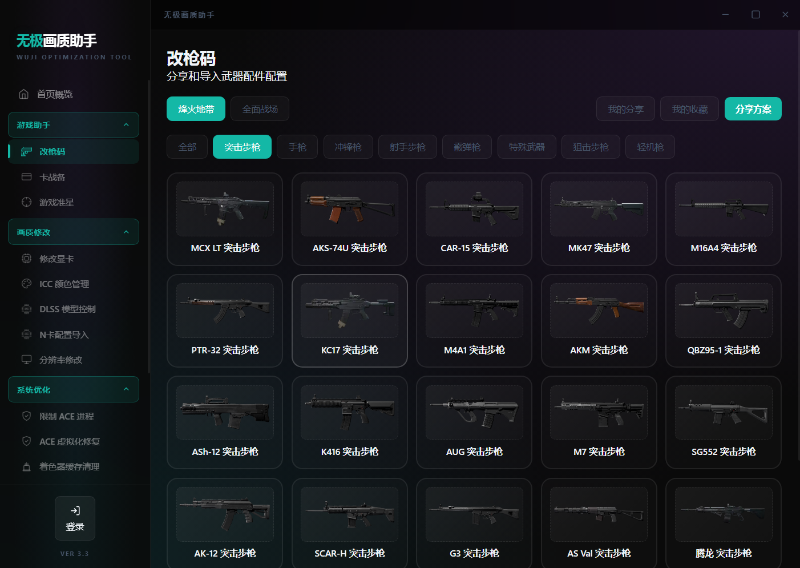
Task: Select the 烽火地带 game mode tab
Action: click(196, 109)
